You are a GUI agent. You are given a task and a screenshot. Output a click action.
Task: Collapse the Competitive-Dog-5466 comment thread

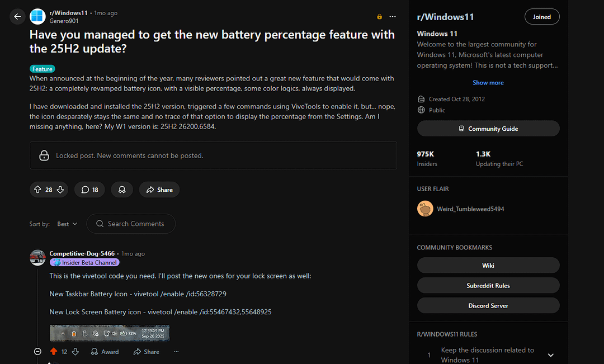click(37, 352)
